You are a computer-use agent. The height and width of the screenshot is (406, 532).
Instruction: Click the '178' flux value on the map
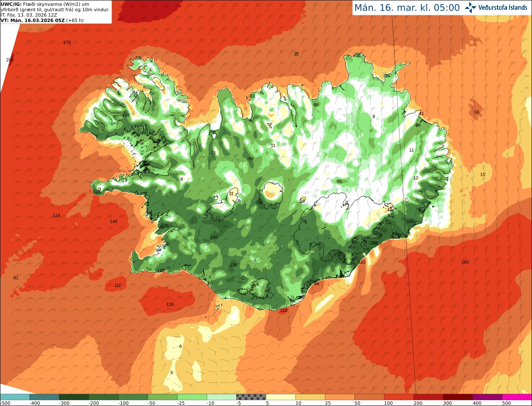67,43
